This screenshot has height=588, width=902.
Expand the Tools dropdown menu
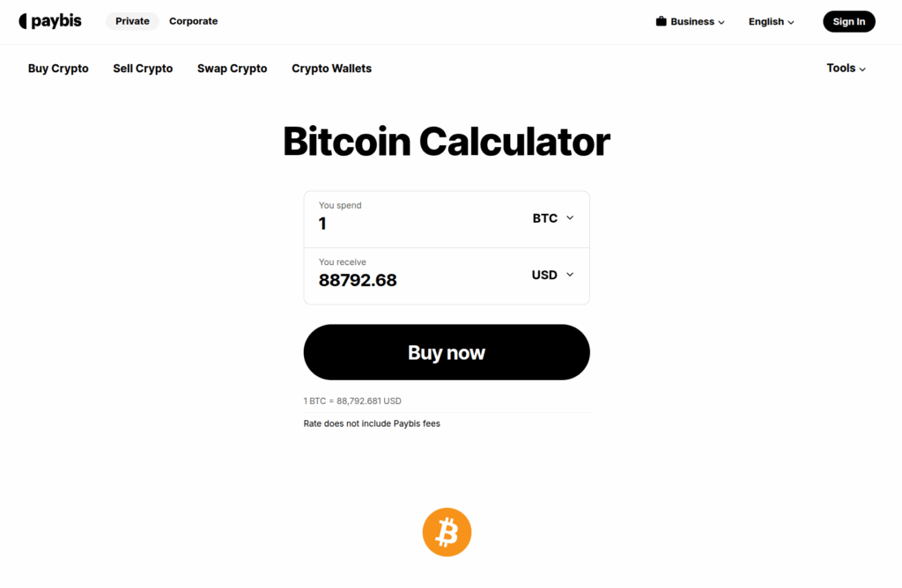[845, 68]
